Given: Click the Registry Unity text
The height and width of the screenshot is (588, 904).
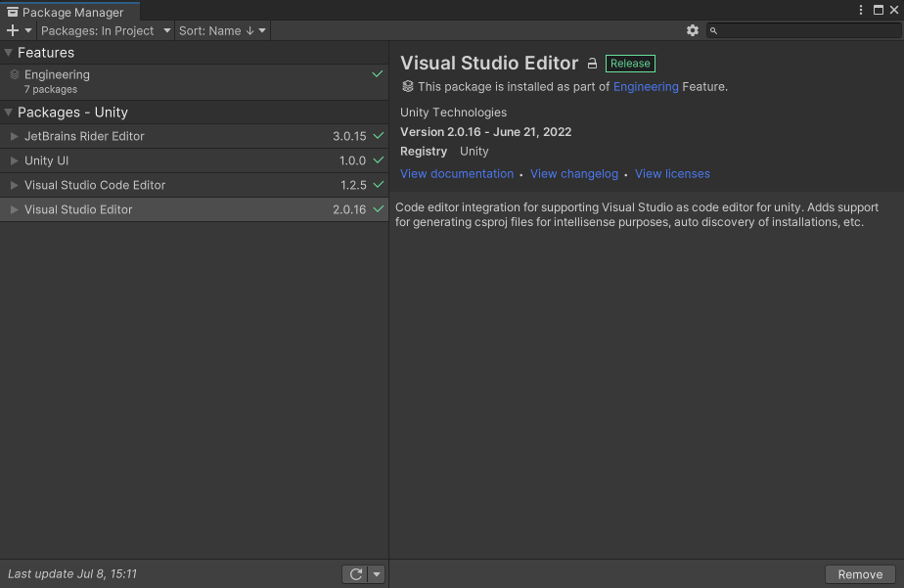Looking at the screenshot, I should point(444,152).
